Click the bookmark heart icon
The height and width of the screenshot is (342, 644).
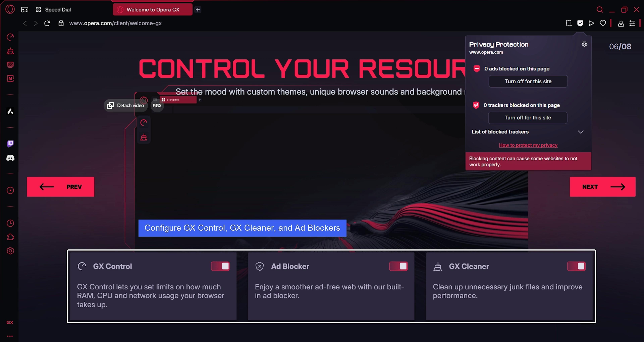pos(603,23)
